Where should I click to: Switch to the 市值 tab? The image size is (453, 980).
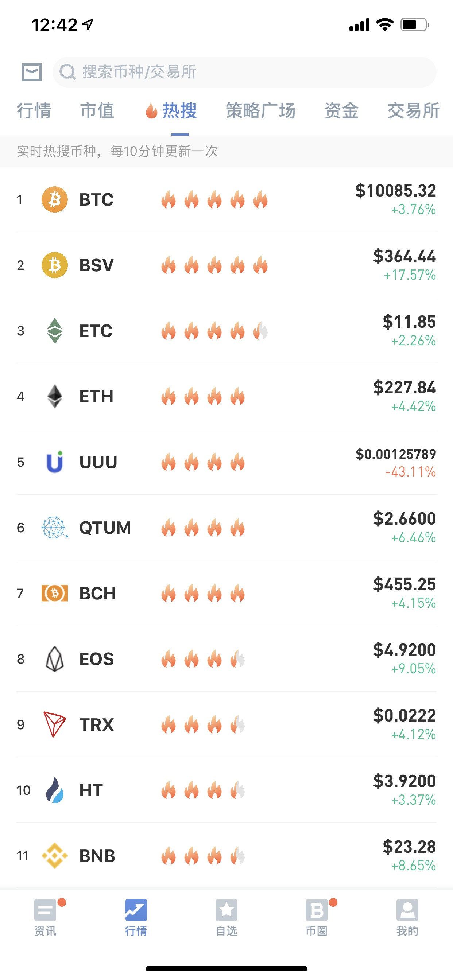pyautogui.click(x=97, y=111)
